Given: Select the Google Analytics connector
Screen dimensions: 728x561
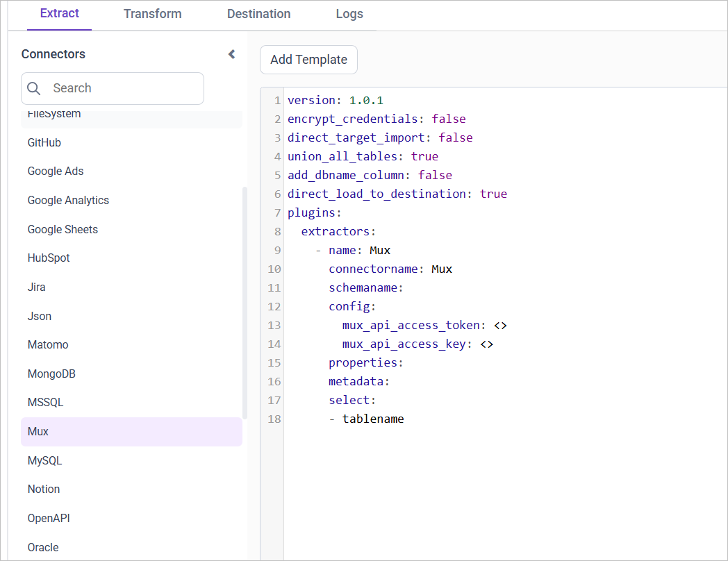Looking at the screenshot, I should point(67,200).
